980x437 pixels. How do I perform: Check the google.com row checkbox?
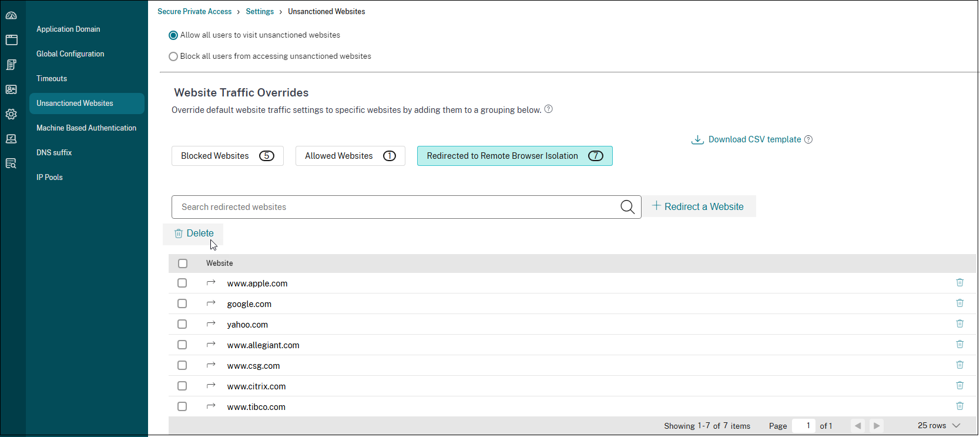coord(182,303)
